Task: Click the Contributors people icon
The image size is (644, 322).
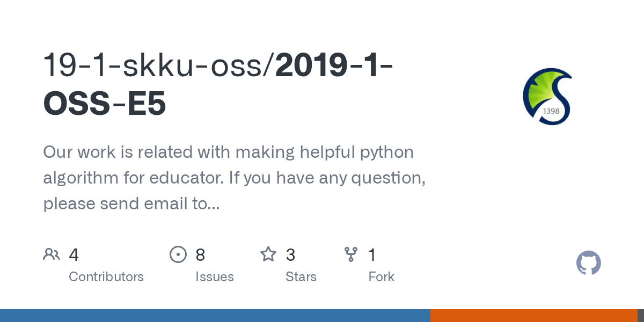Action: pyautogui.click(x=52, y=254)
